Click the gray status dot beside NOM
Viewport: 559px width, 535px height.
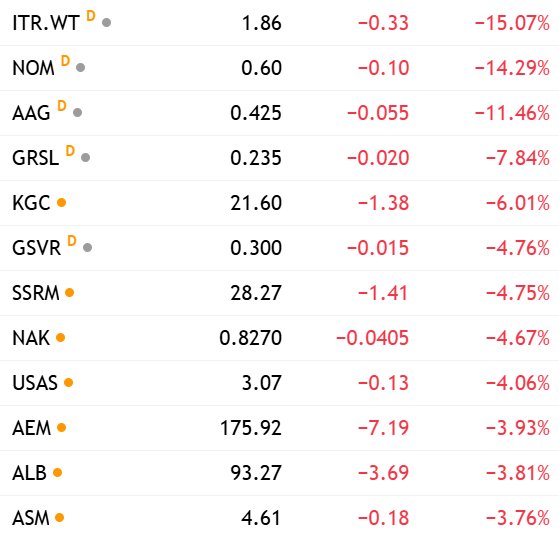point(81,67)
